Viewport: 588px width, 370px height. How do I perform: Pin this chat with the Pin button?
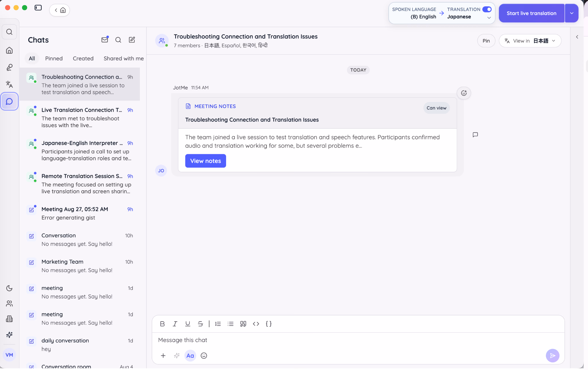(486, 41)
